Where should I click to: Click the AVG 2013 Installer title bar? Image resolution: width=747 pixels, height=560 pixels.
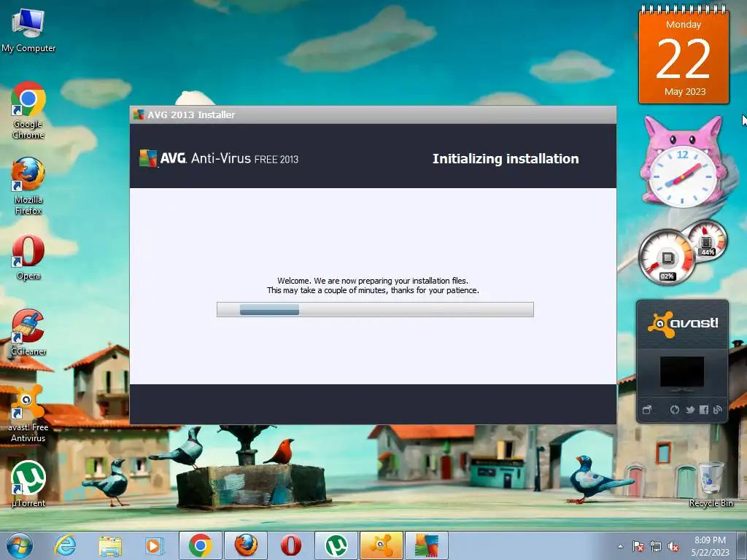[373, 114]
